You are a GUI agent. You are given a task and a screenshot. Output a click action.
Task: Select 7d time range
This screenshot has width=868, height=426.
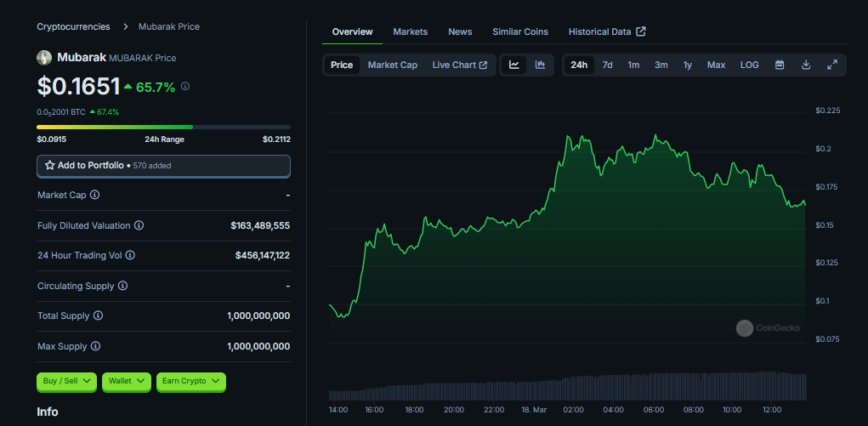point(607,65)
